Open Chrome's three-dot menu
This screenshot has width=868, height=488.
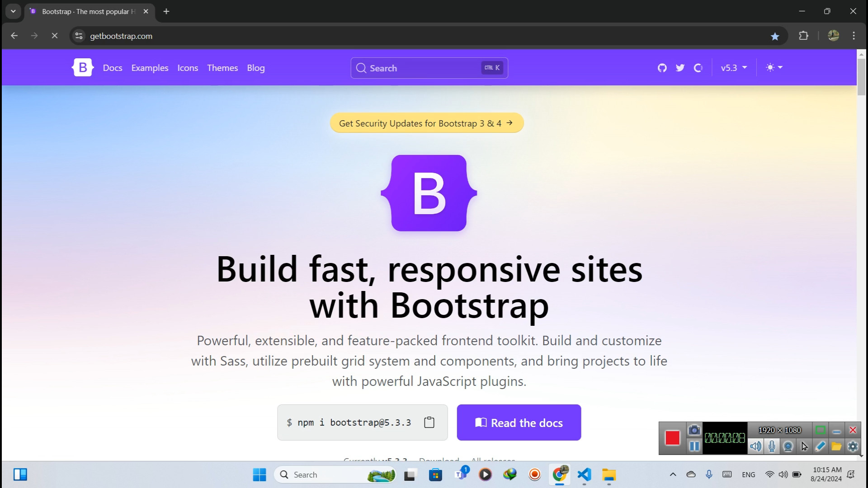(854, 36)
